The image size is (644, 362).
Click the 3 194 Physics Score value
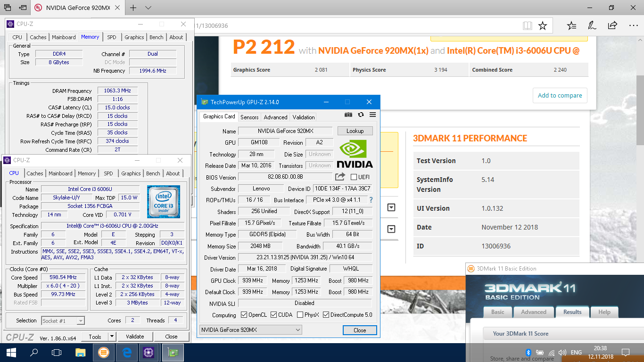441,70
